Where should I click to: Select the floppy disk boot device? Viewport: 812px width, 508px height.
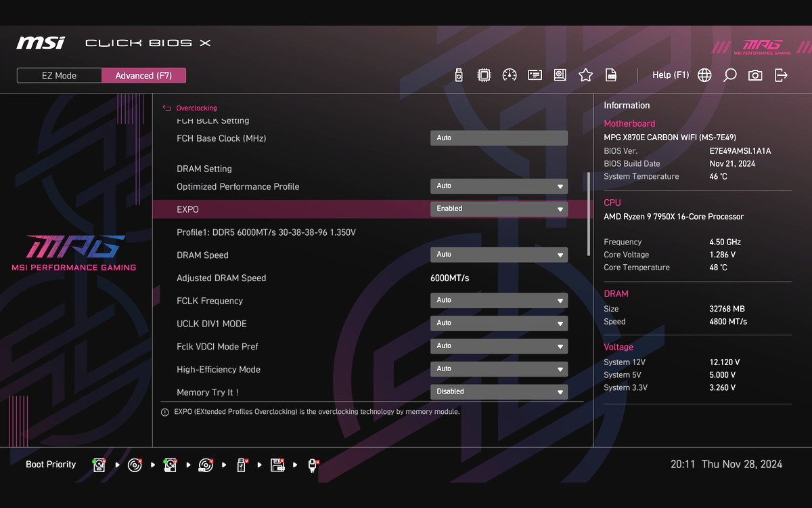click(277, 465)
